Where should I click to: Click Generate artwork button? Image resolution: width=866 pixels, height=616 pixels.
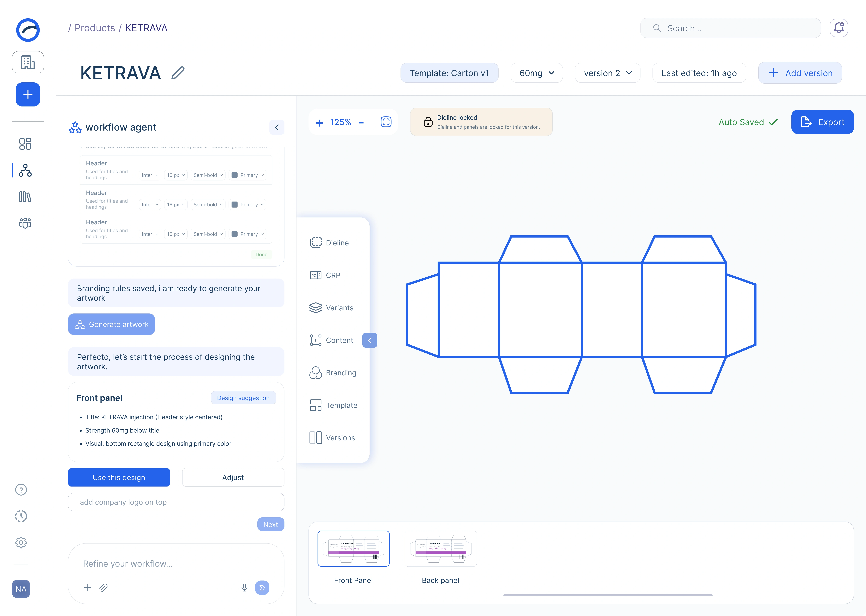coord(111,324)
